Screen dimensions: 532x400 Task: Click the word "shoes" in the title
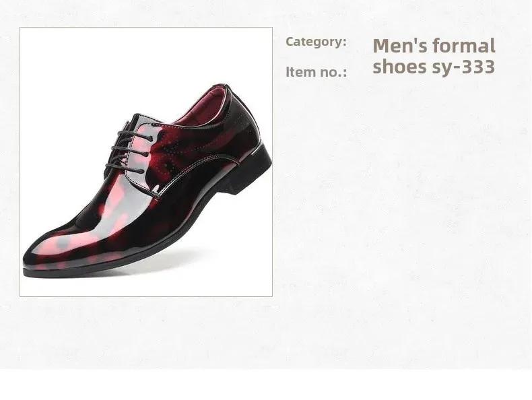(399, 67)
